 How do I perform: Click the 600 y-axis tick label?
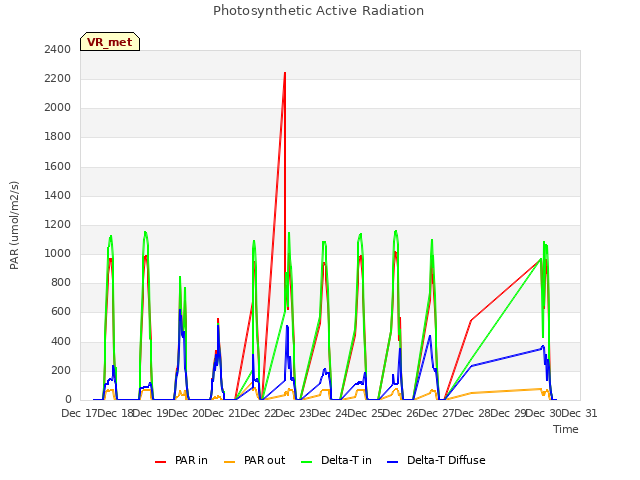61,311
